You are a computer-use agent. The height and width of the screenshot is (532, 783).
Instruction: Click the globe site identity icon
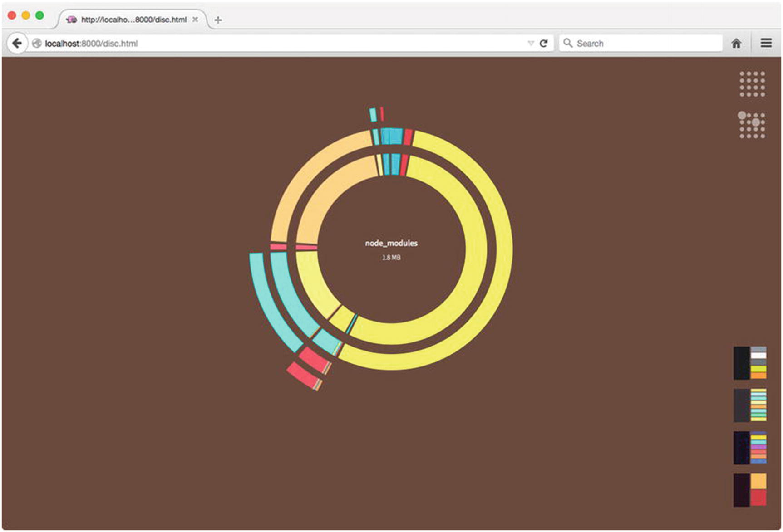[37, 44]
